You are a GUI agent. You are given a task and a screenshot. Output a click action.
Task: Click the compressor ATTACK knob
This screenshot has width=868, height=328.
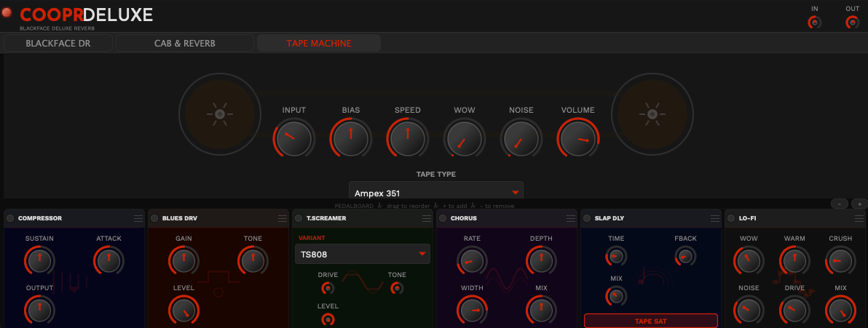[108, 261]
